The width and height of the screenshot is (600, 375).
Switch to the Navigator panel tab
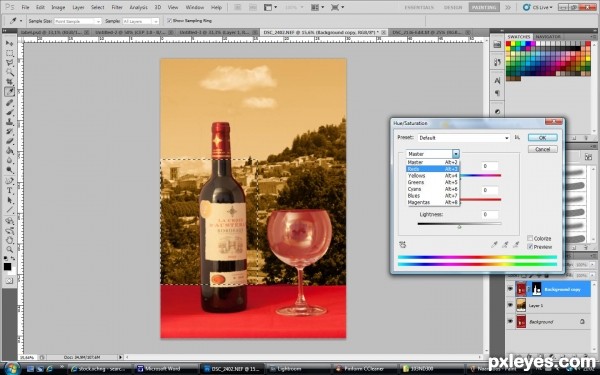(x=548, y=36)
